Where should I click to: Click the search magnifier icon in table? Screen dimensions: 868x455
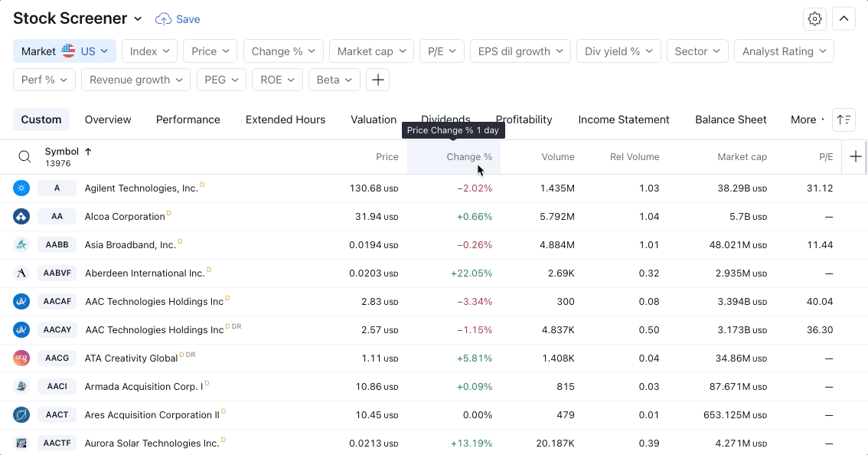24,157
